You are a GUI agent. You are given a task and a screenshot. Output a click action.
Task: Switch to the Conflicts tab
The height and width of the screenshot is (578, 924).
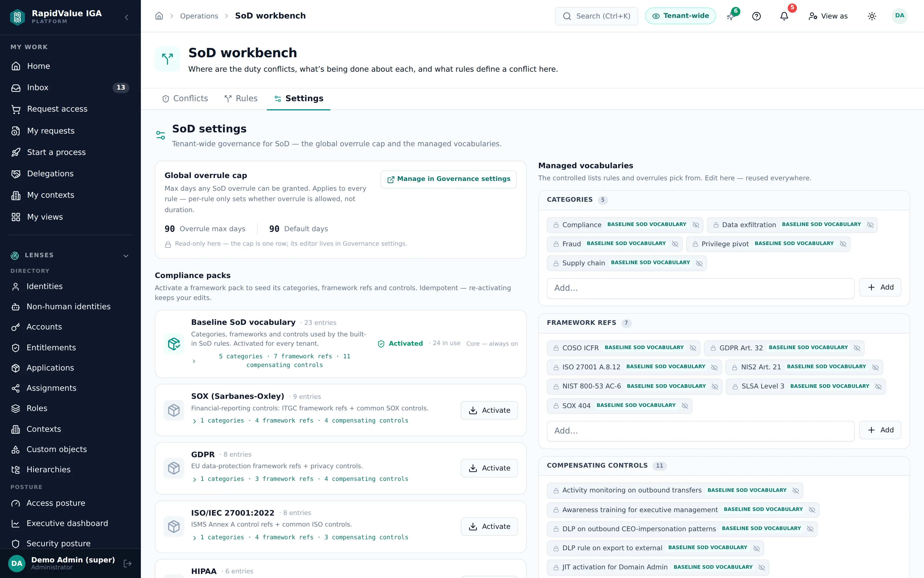click(185, 99)
